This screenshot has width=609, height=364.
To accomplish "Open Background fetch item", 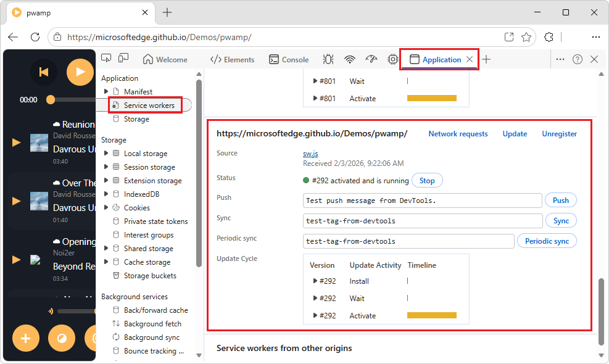I will click(152, 324).
